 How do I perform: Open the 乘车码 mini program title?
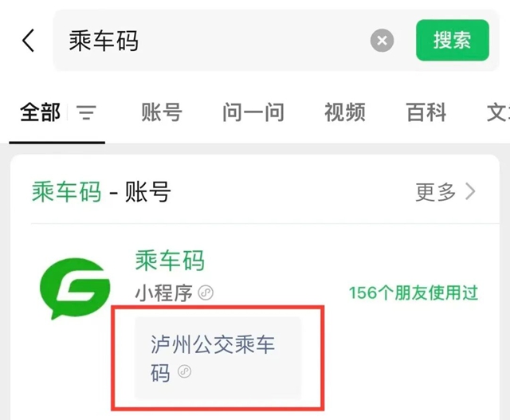[170, 261]
